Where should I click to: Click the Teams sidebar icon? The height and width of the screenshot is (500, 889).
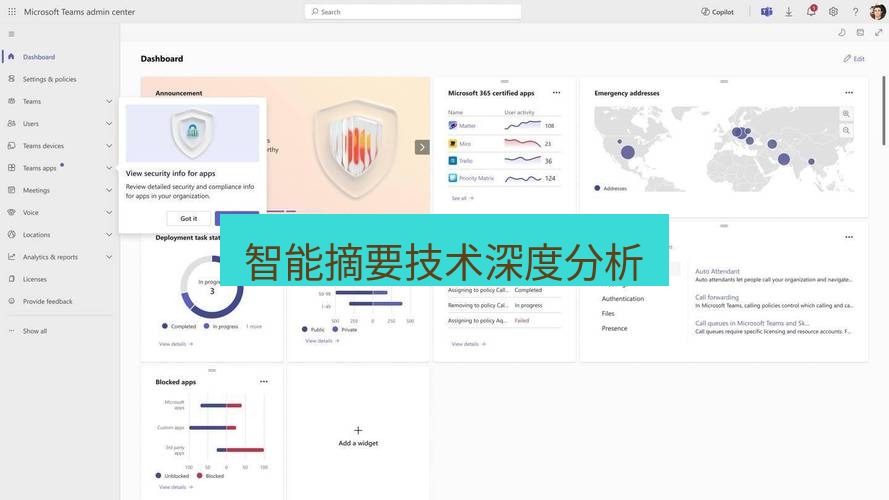pyautogui.click(x=11, y=101)
